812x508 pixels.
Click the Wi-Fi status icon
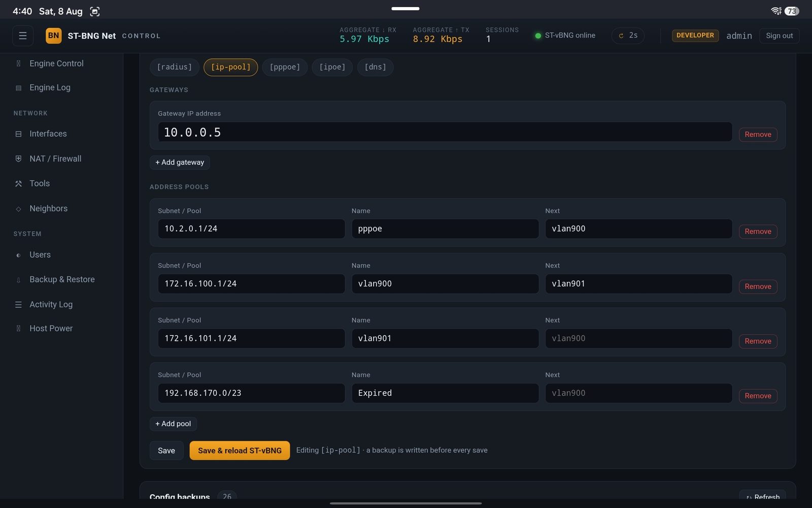click(x=776, y=11)
